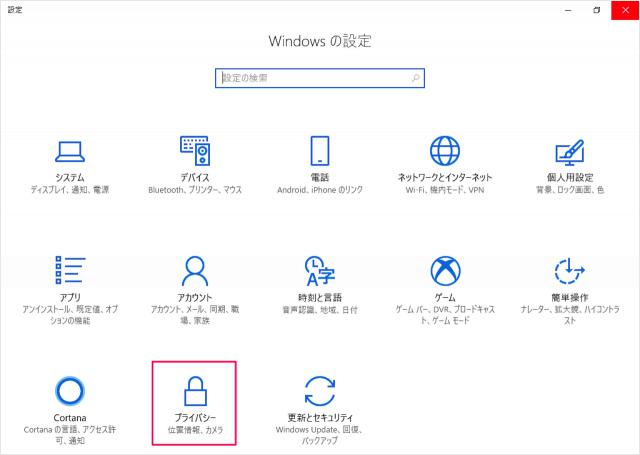Viewport: 640px width, 455px height.
Task: Click 'ディスプレイ、通知、電源' description
Action: tap(70, 190)
